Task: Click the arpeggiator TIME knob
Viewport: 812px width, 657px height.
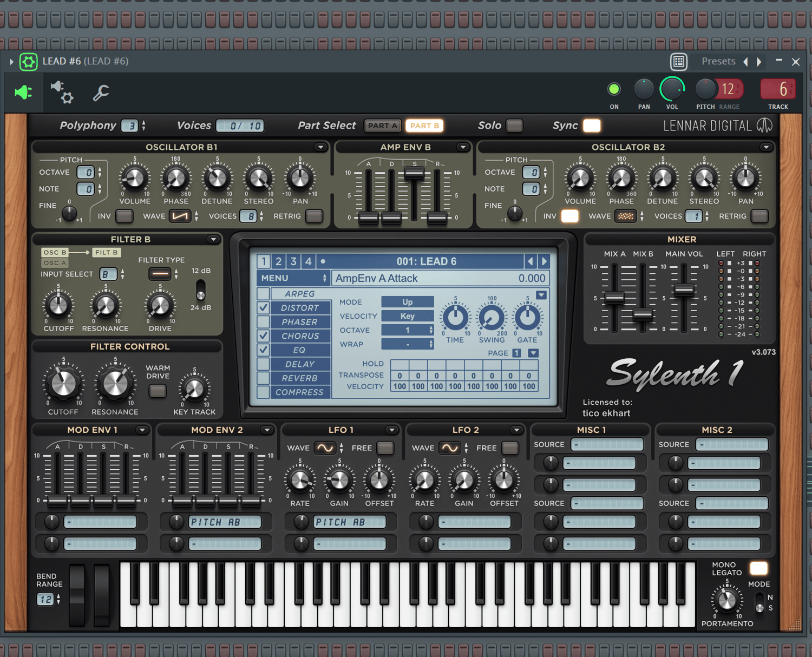Action: coord(455,318)
